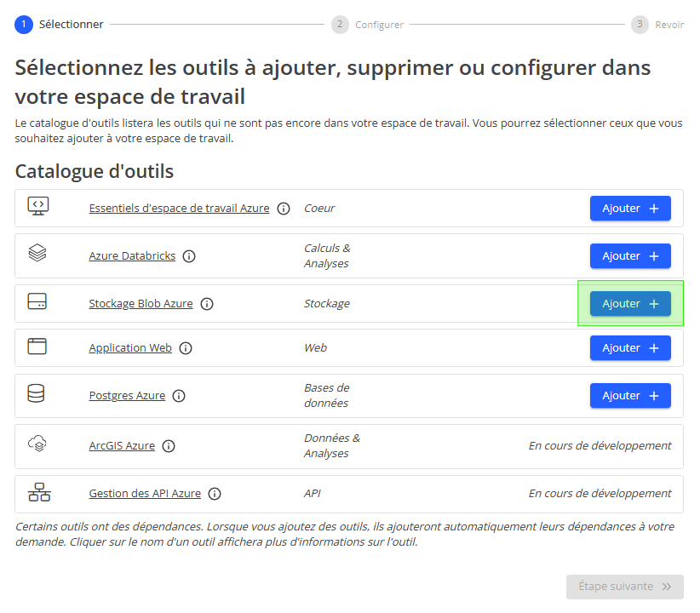Click the Étape suivante button

coord(624,587)
